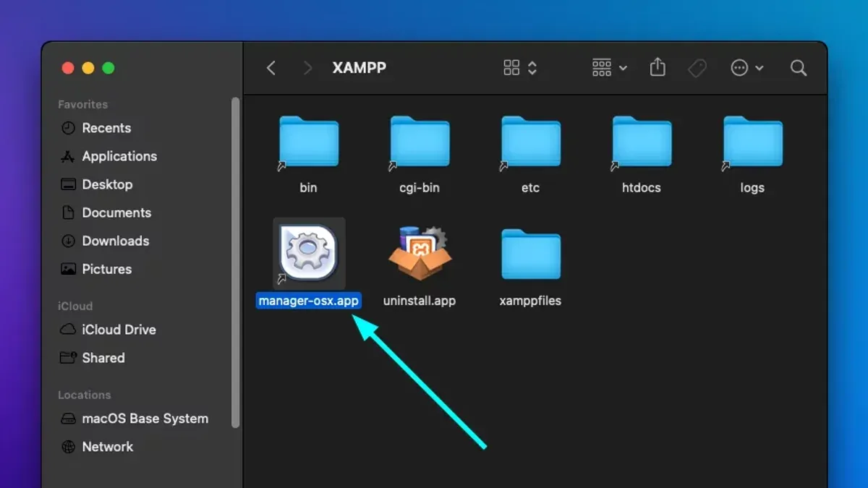
Task: Click the sidebar vertical scrollbar
Action: point(235,261)
